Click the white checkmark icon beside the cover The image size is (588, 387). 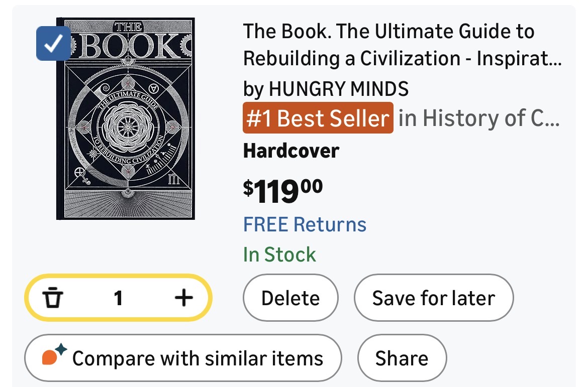coord(53,44)
